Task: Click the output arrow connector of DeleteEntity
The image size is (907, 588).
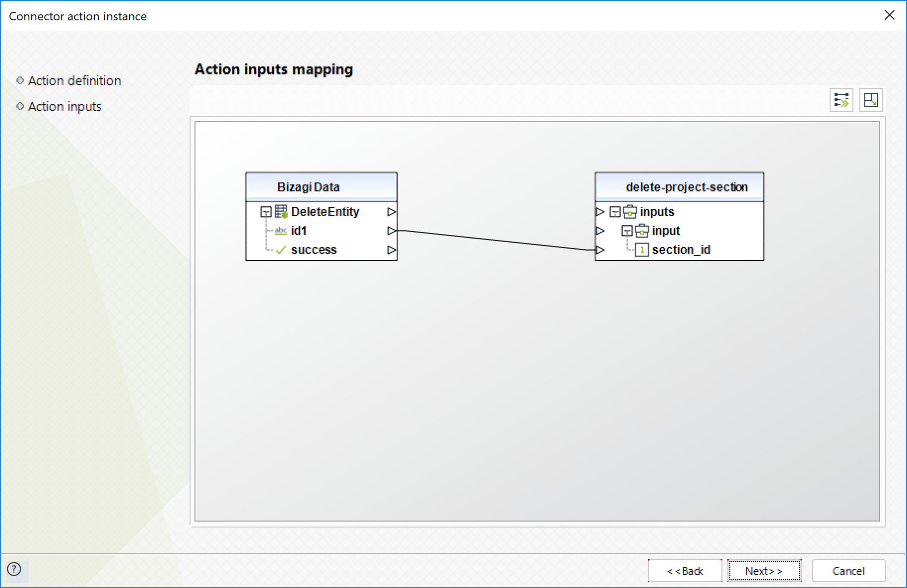Action: pos(391,212)
